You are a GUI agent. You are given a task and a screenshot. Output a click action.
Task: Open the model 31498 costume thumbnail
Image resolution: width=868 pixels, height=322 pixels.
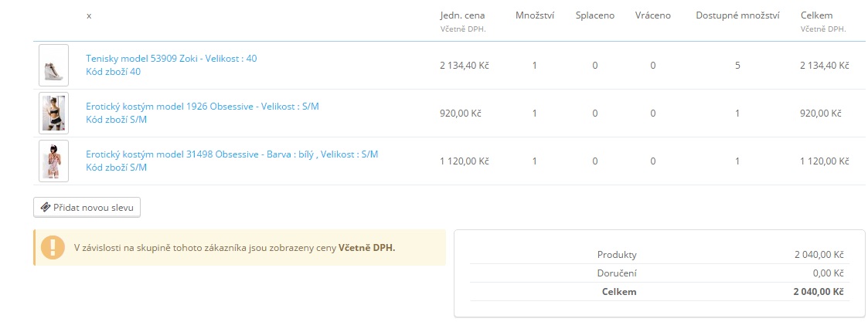[x=53, y=161]
